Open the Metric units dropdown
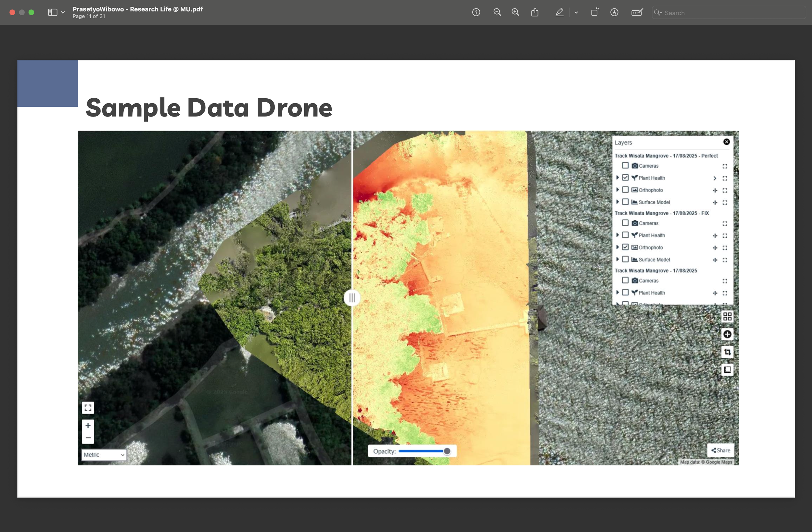The width and height of the screenshot is (812, 532). (x=104, y=455)
